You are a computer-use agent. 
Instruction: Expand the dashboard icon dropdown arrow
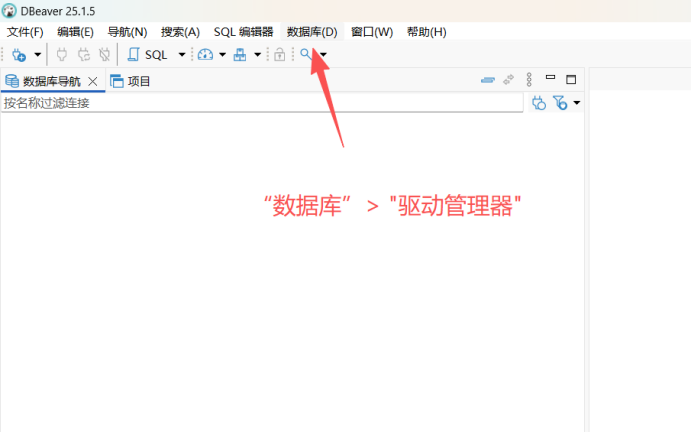click(222, 55)
